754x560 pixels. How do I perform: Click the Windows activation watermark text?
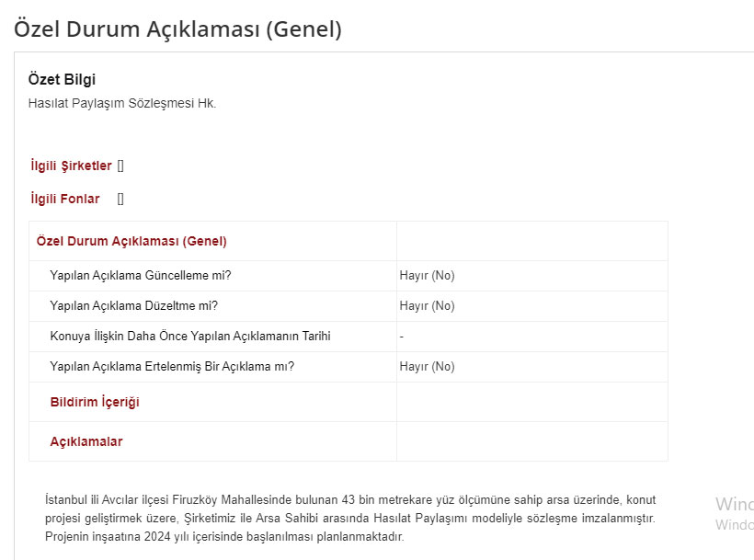[735, 513]
